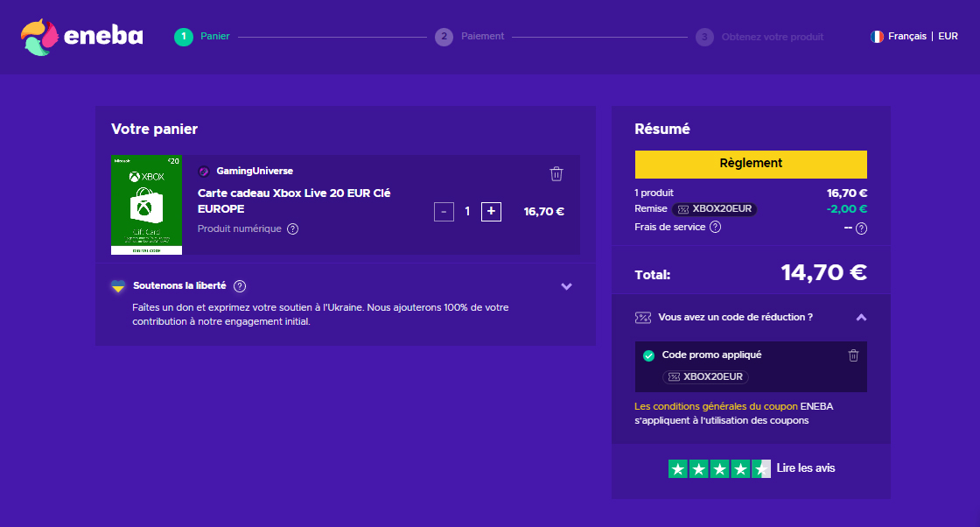Expand the Soutenons la liberté section
The width and height of the screenshot is (980, 527).
(x=566, y=286)
